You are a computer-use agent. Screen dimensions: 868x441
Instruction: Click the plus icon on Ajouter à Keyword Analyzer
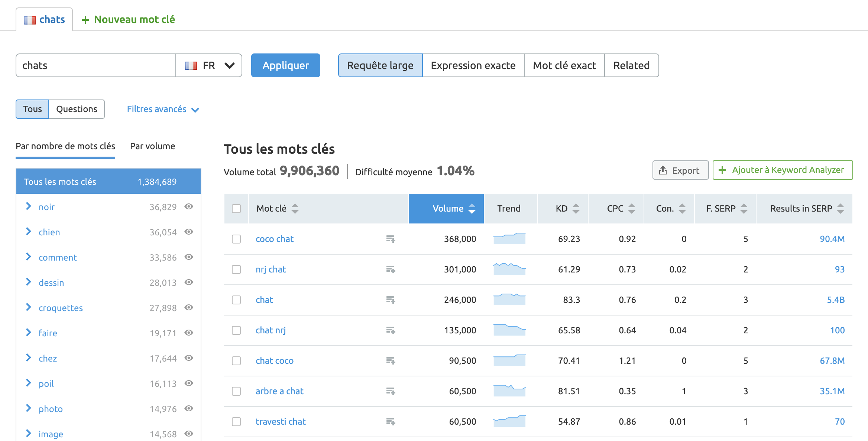click(722, 170)
